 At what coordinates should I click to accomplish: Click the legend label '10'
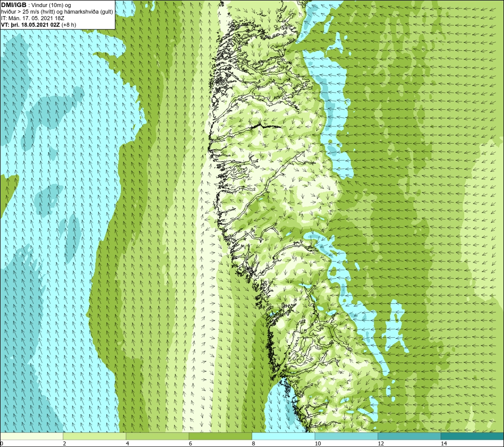318,443
